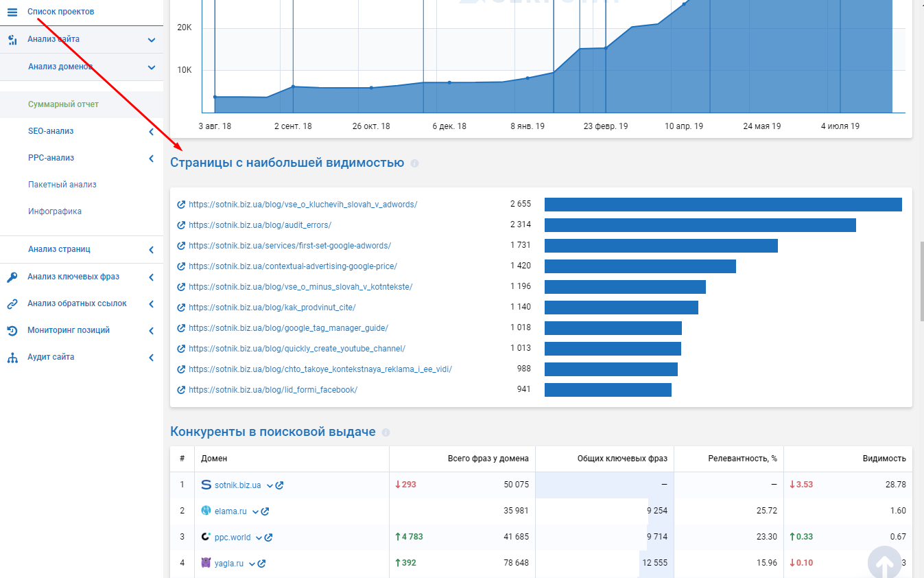Expand the PPC-анализ section chevron
The image size is (924, 578).
tap(151, 158)
